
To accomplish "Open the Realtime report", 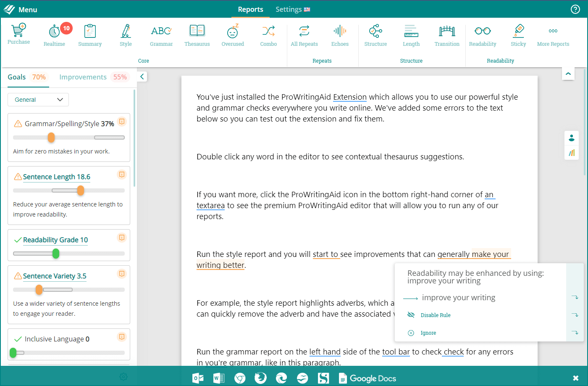I will 55,35.
